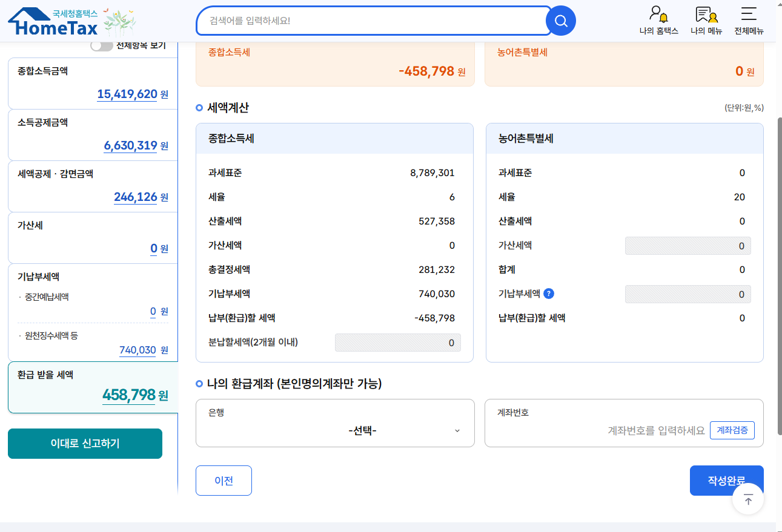This screenshot has width=782, height=532.
Task: Click the orange 농어촌특별세 0 summary card
Action: coord(624,64)
